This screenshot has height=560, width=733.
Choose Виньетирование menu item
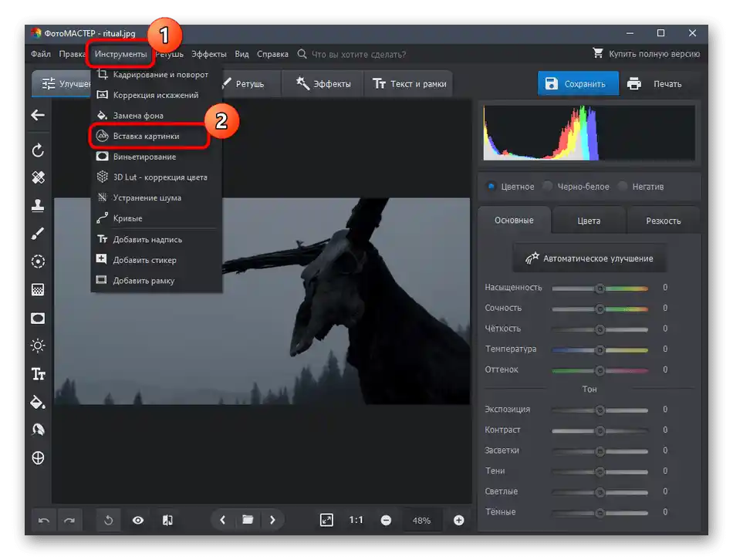[156, 157]
